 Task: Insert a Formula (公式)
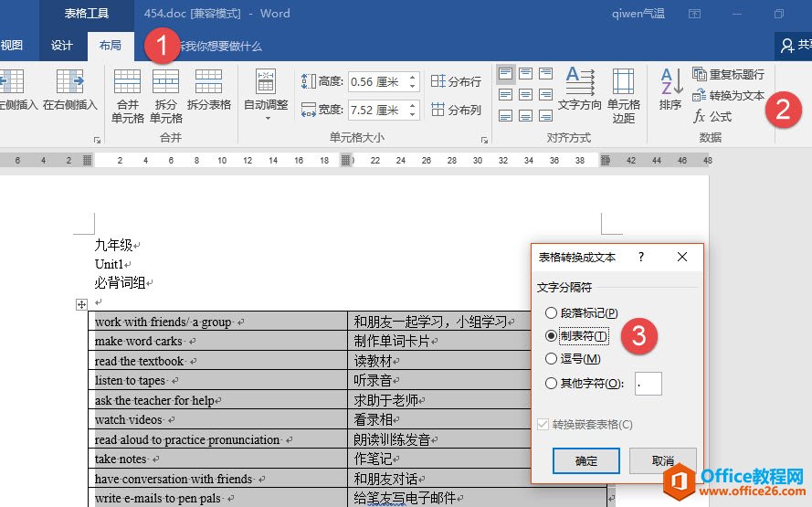coord(712,116)
